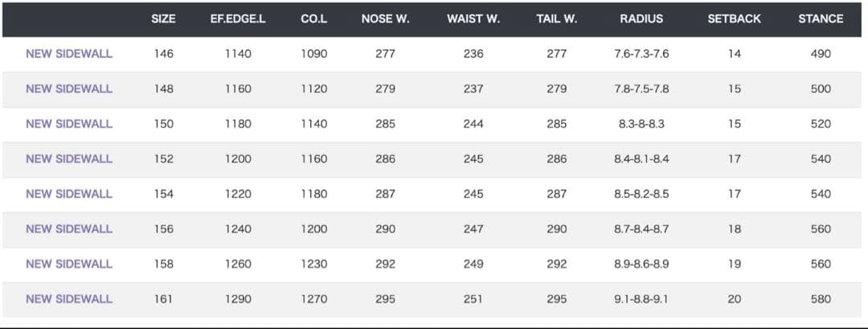Screen dimensions: 868x329
Task: Click the radius value 8.3-8-8.3
Action: point(641,124)
